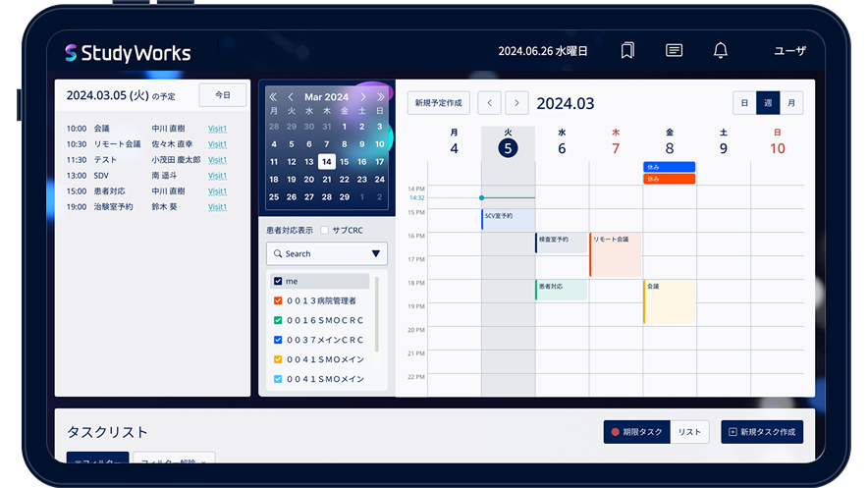Open Visit1 link for 10:30 リモート会議
Viewport: 868px width, 488px height.
[x=217, y=144]
